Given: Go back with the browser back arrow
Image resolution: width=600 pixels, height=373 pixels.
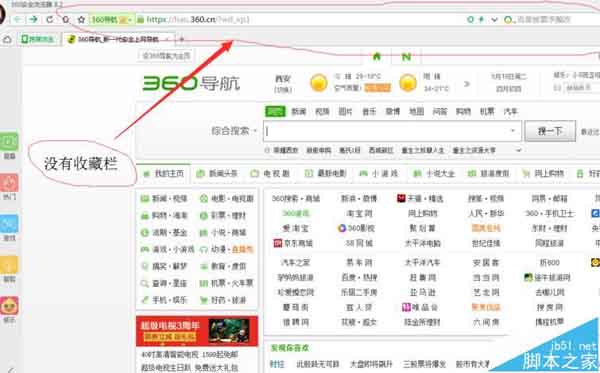Looking at the screenshot, I should (17, 19).
